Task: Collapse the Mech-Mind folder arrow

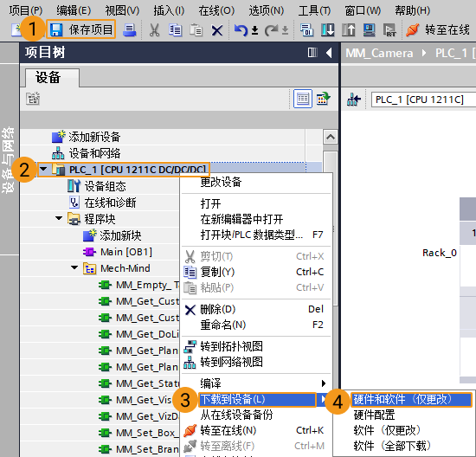Action: 74,267
